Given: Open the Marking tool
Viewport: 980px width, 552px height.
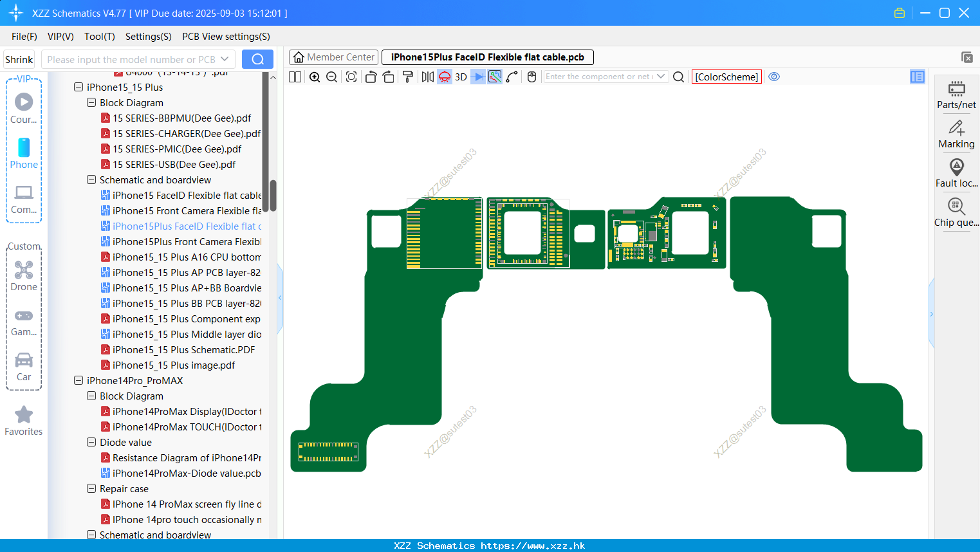Looking at the screenshot, I should [x=956, y=134].
